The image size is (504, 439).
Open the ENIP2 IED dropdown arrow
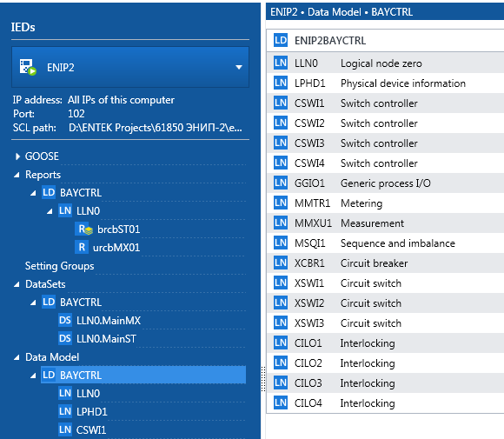(239, 67)
